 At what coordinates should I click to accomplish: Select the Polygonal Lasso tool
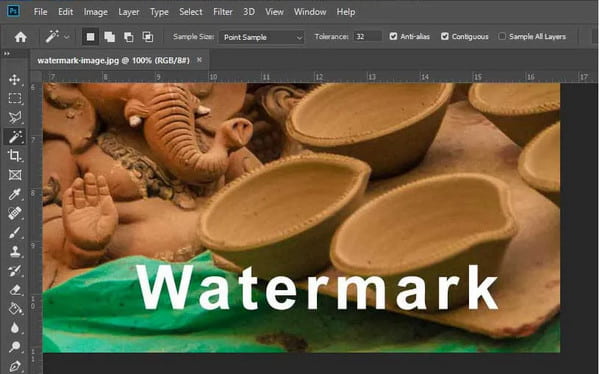(x=15, y=118)
